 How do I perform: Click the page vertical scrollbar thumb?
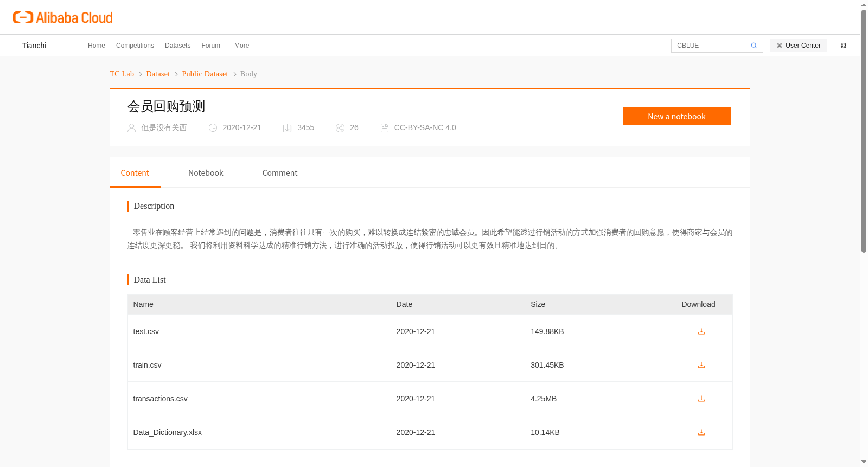(864, 131)
